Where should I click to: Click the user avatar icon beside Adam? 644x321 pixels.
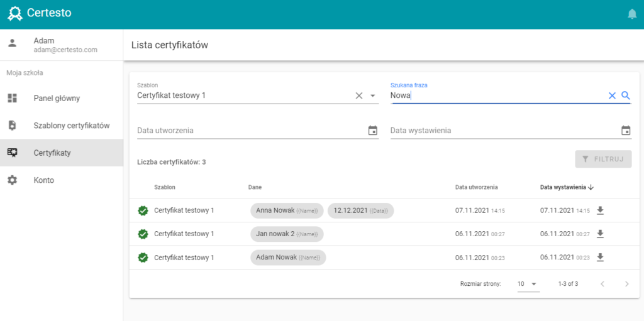tap(13, 43)
